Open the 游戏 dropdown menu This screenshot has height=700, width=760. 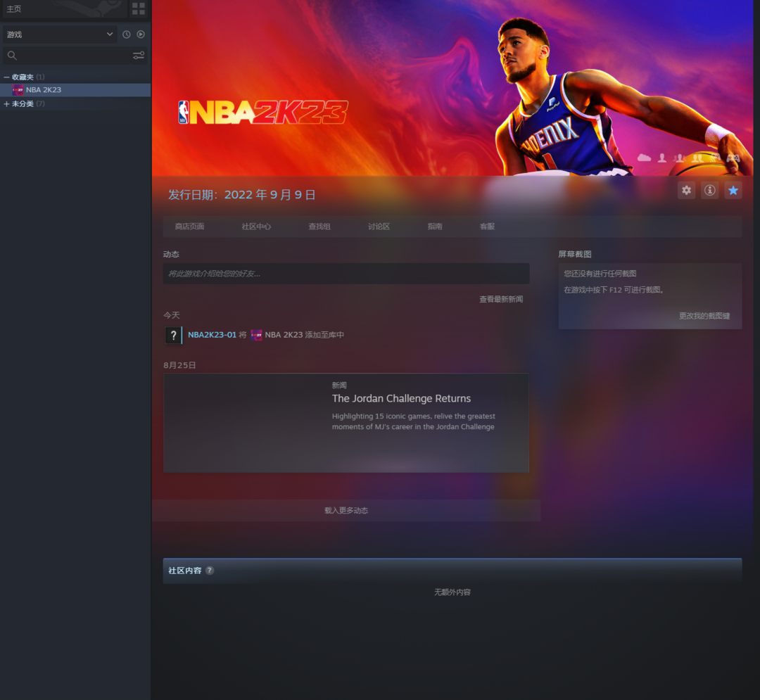pos(59,34)
